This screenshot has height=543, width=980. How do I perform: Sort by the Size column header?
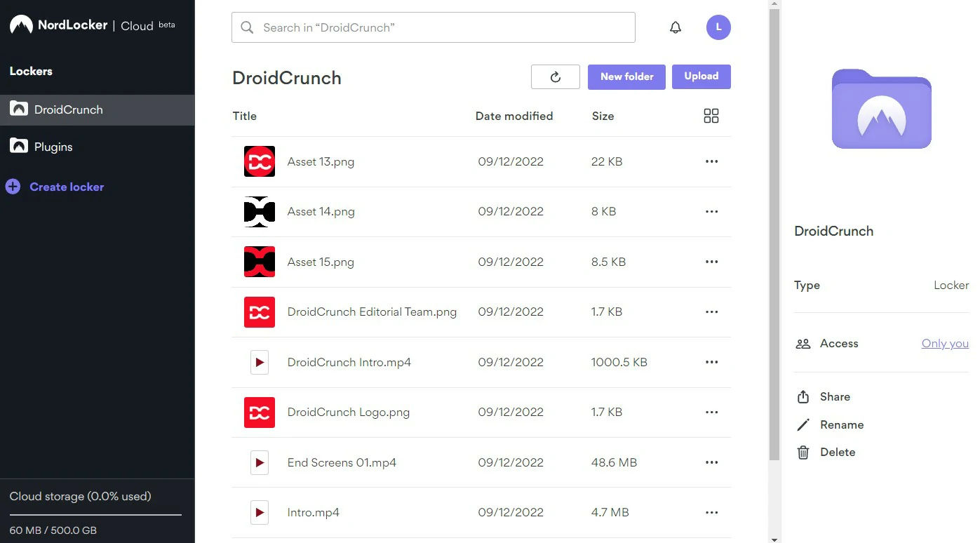pos(603,116)
